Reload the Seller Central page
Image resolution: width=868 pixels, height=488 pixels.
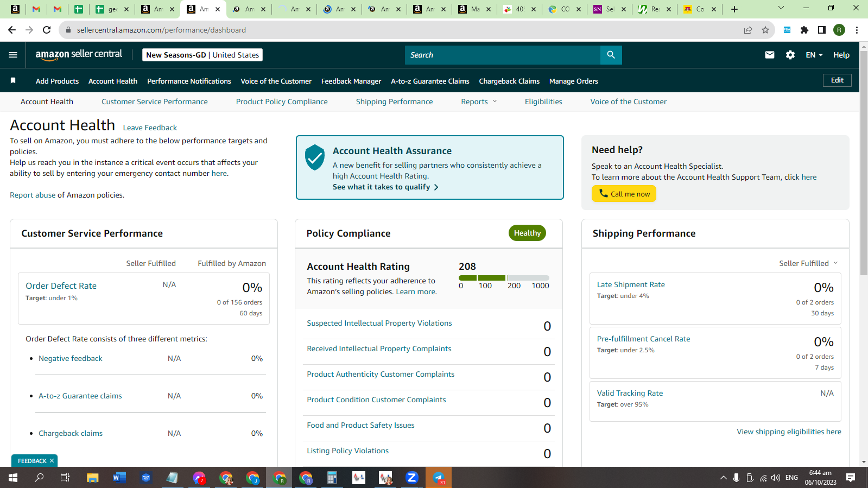pos(47,30)
